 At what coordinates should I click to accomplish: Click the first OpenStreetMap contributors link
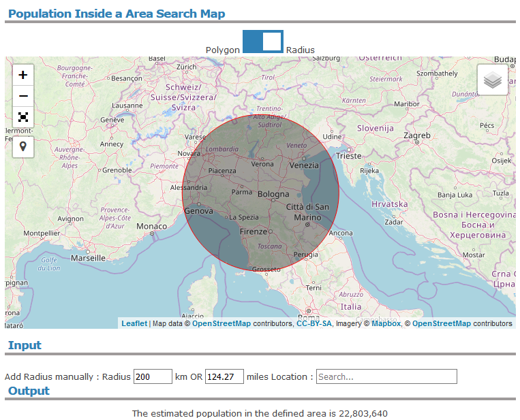click(221, 324)
